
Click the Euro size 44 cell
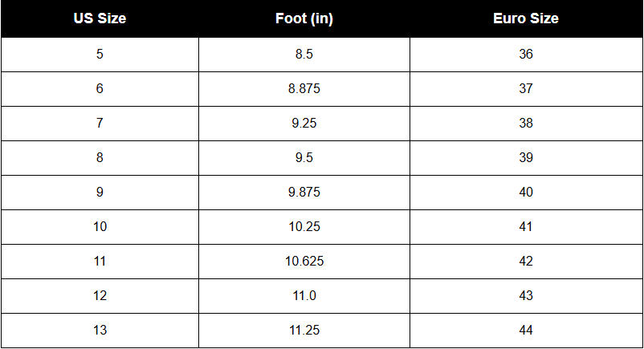click(x=526, y=331)
